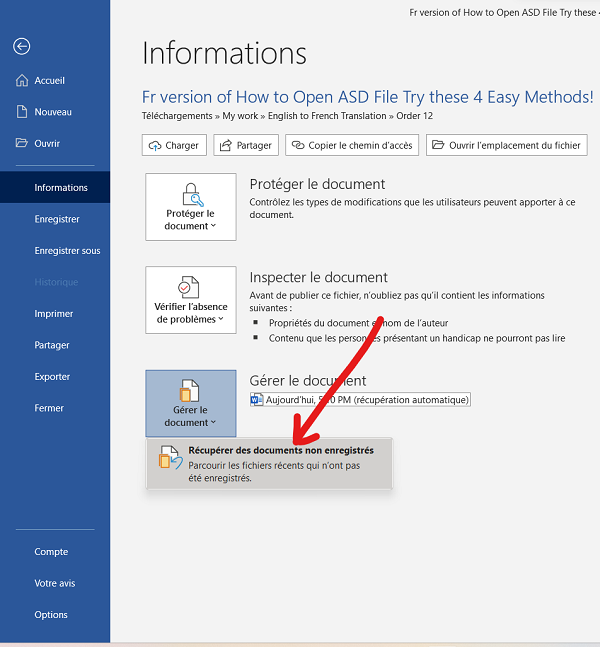Choose Enregistrer in the sidebar
The height and width of the screenshot is (647, 600).
pyautogui.click(x=55, y=219)
